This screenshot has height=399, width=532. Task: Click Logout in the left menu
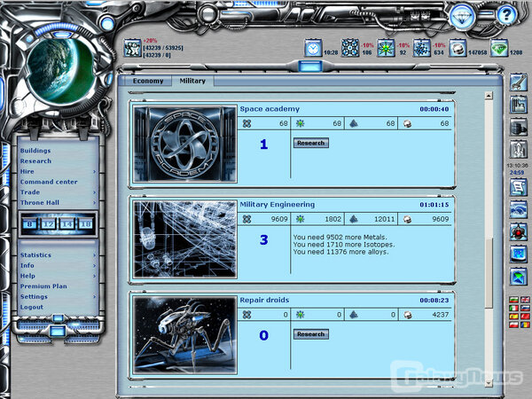[32, 307]
